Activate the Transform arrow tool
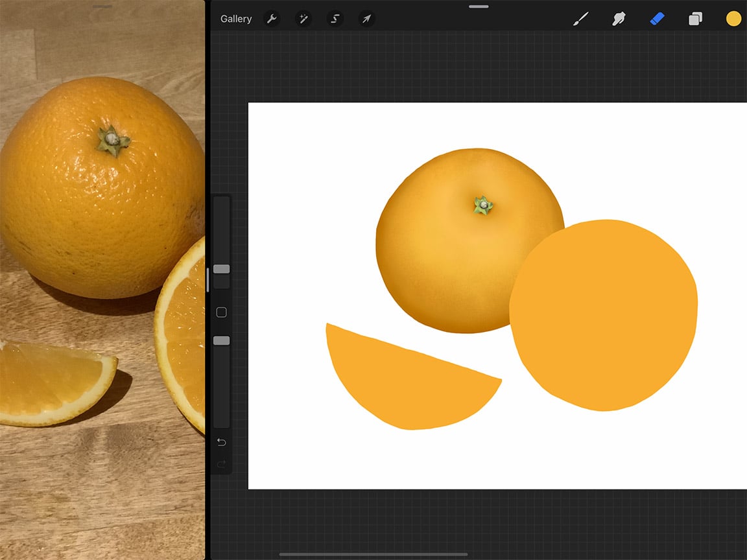Viewport: 747px width, 560px height. pyautogui.click(x=366, y=19)
